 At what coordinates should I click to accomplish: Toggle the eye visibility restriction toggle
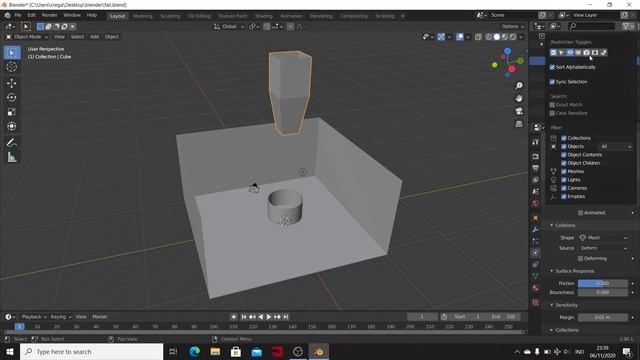coord(570,52)
